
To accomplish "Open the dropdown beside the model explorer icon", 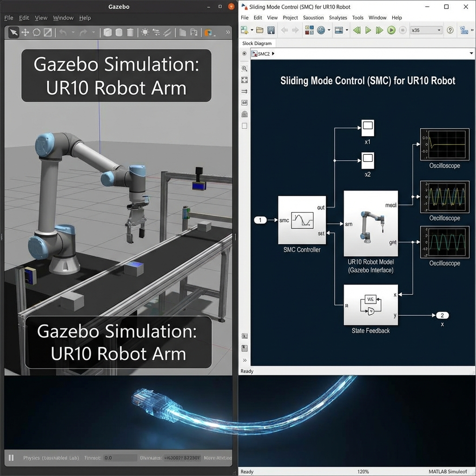I will [x=347, y=30].
